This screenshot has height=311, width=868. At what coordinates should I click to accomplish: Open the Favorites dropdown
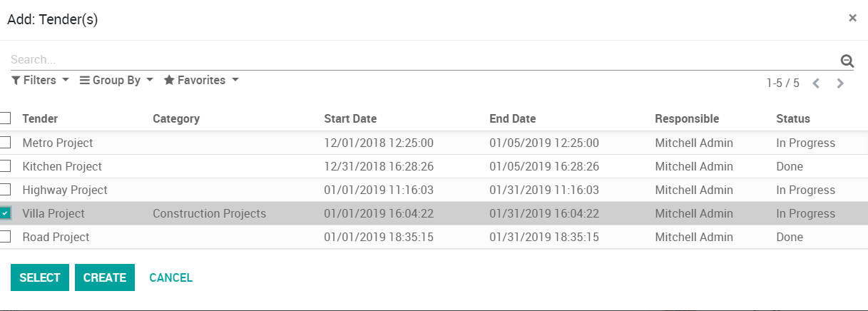pyautogui.click(x=201, y=81)
